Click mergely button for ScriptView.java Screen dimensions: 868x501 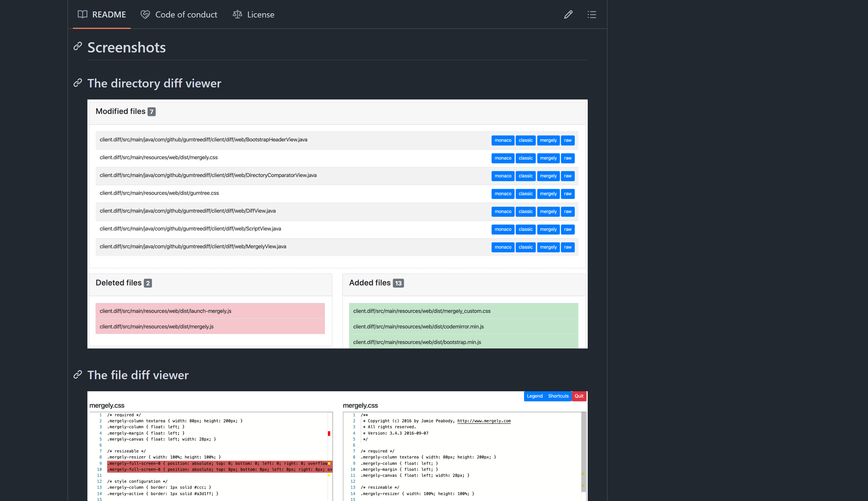(548, 229)
